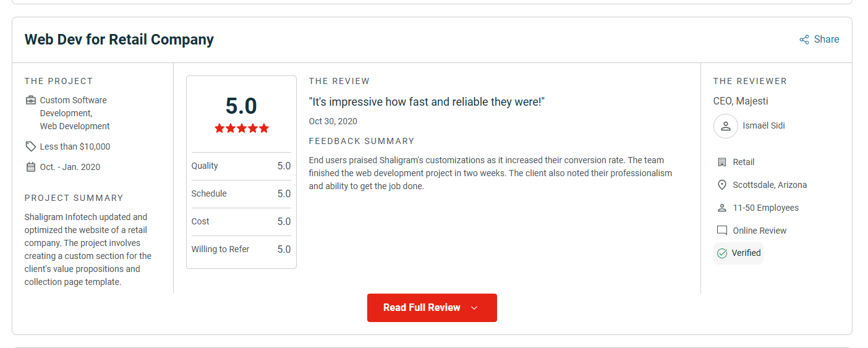Click the review quote headline

tap(427, 101)
